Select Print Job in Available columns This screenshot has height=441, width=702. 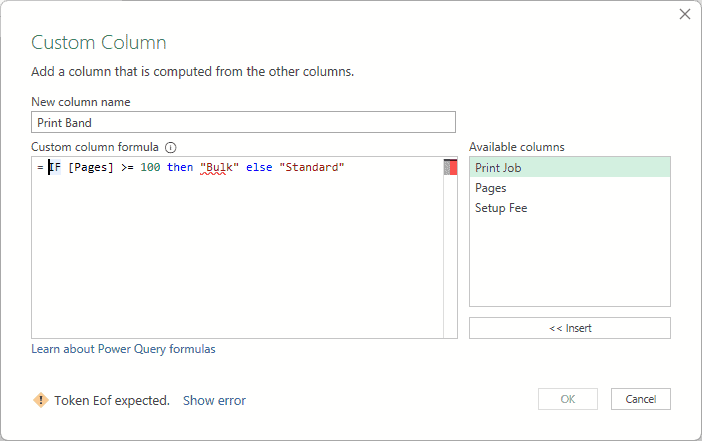click(569, 167)
